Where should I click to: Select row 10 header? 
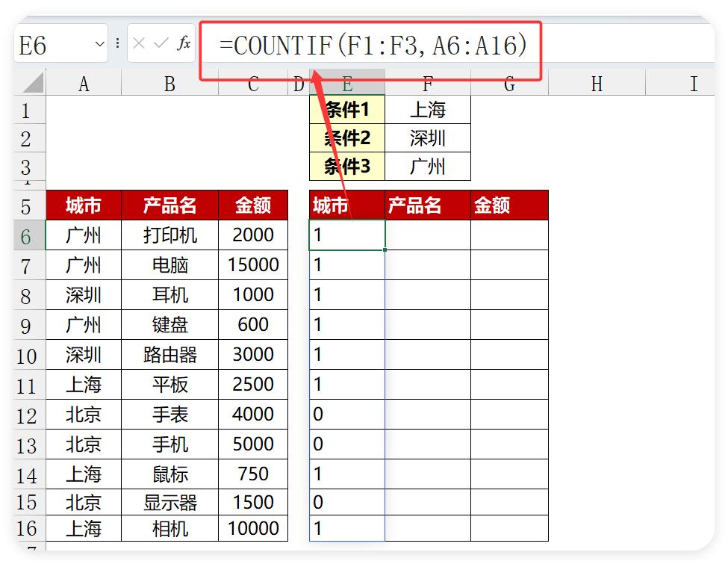pyautogui.click(x=30, y=355)
